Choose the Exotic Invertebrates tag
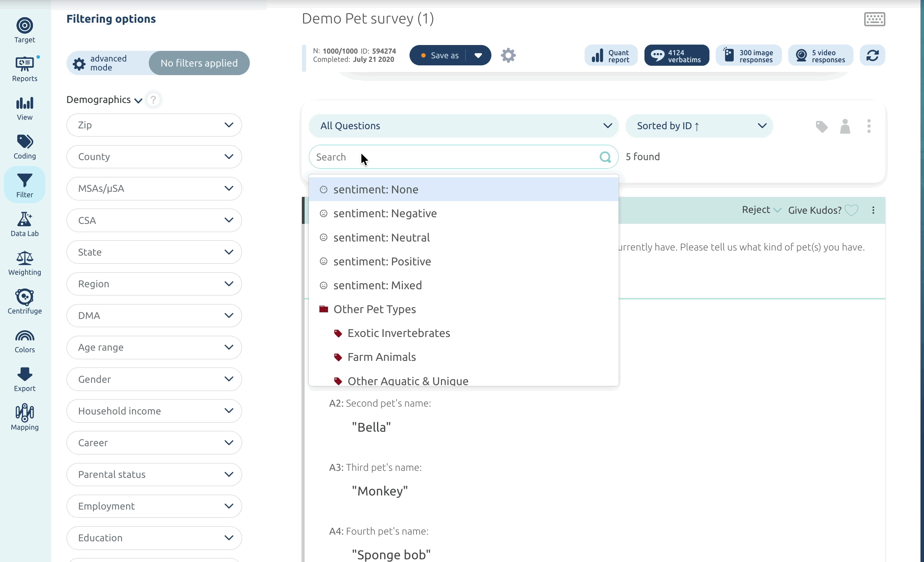The image size is (924, 562). (x=464, y=333)
